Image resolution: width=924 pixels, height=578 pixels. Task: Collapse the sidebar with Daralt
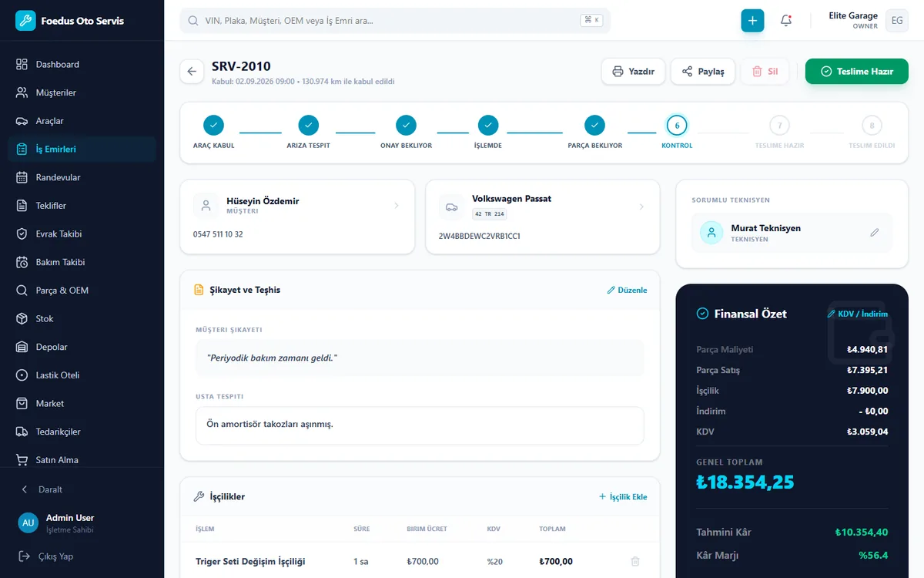click(x=82, y=489)
